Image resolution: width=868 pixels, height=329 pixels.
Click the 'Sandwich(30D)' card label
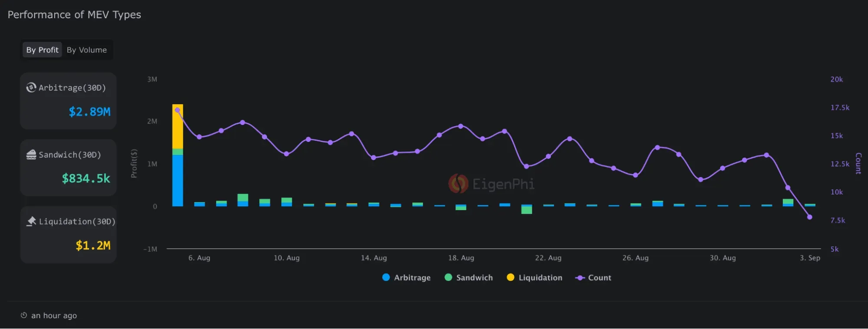click(x=70, y=155)
